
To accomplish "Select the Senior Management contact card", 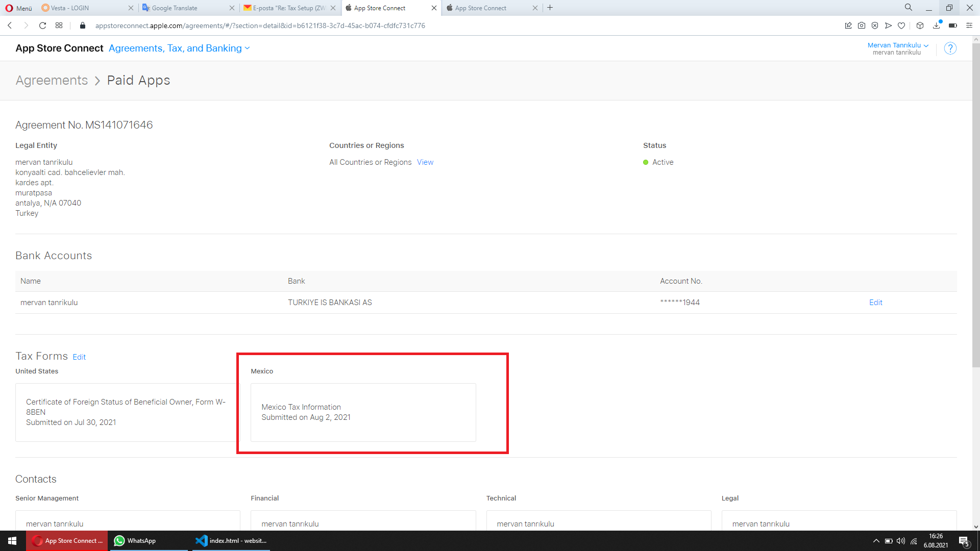I will (128, 520).
